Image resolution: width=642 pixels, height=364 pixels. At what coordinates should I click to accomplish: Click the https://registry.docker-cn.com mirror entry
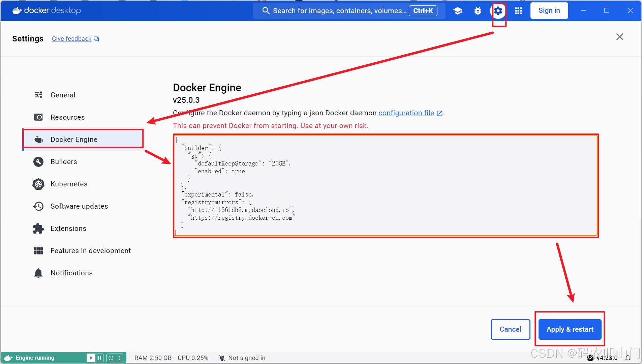coord(242,218)
